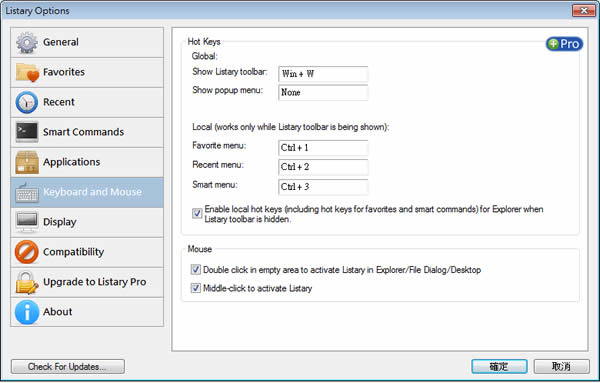The height and width of the screenshot is (383, 600).
Task: Toggle double click in empty area checkbox
Action: [196, 269]
